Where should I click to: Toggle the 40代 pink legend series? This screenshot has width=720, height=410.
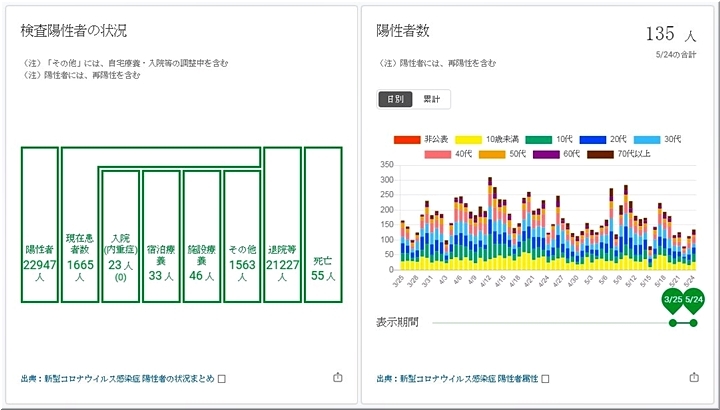coord(439,154)
